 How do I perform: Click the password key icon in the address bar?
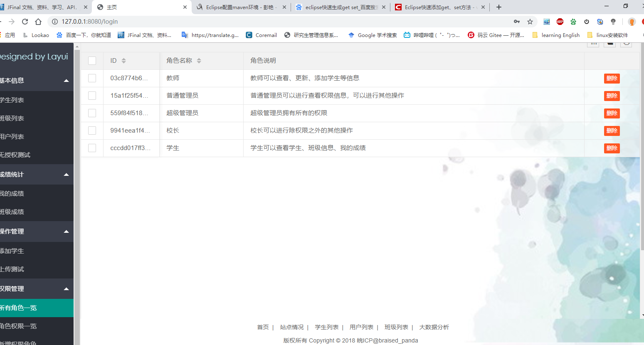coord(517,21)
